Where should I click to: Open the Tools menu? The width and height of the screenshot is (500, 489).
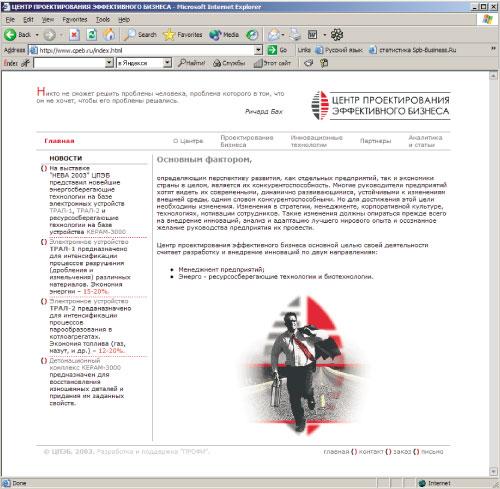tap(103, 20)
